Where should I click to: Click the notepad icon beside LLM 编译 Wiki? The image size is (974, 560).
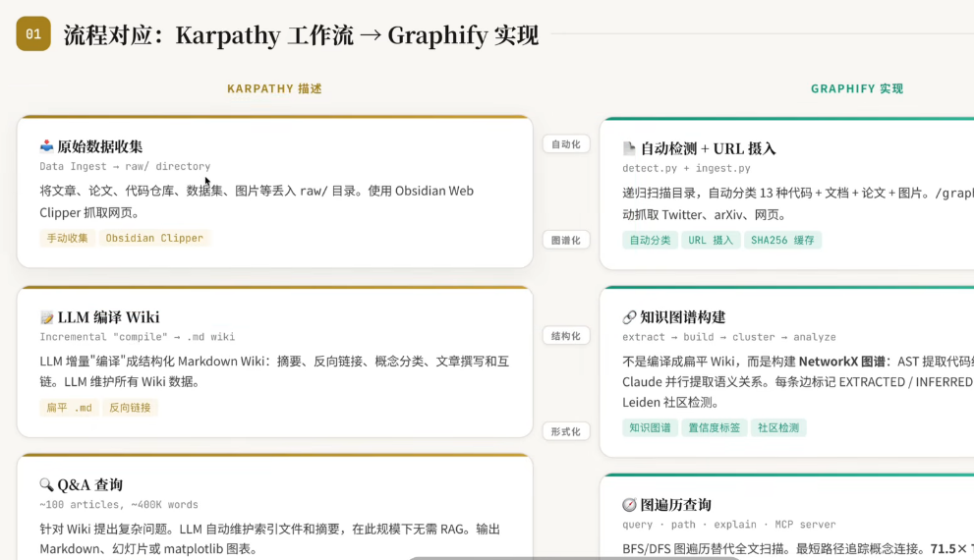46,318
